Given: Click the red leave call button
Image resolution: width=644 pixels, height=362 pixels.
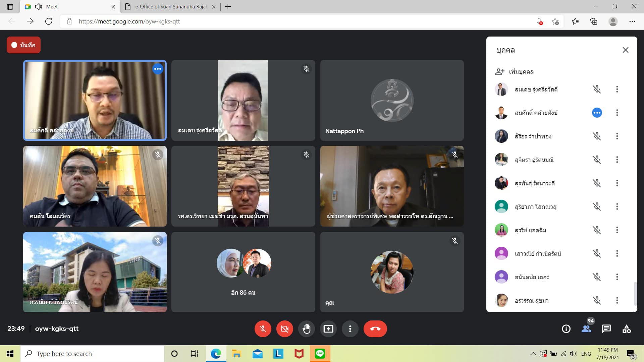Looking at the screenshot, I should (x=375, y=329).
